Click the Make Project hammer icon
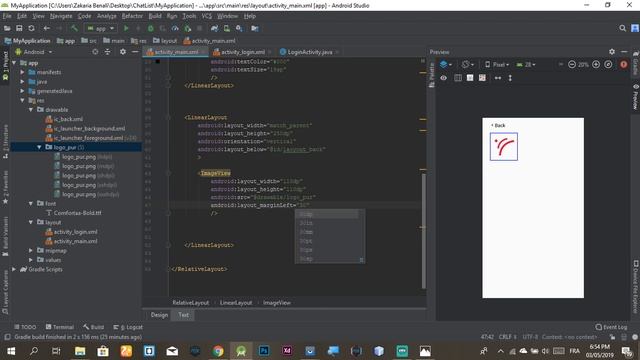This screenshot has width=640, height=360. coord(74,28)
